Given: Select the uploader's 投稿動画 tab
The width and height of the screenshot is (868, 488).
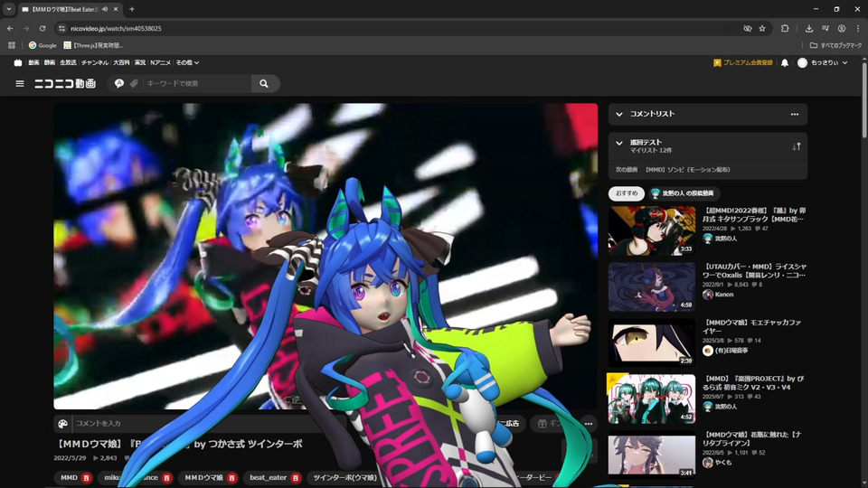Looking at the screenshot, I should (684, 193).
